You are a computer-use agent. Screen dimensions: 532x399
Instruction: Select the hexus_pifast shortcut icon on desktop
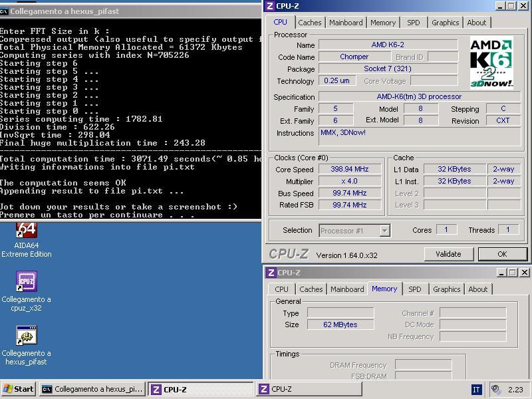tap(27, 335)
